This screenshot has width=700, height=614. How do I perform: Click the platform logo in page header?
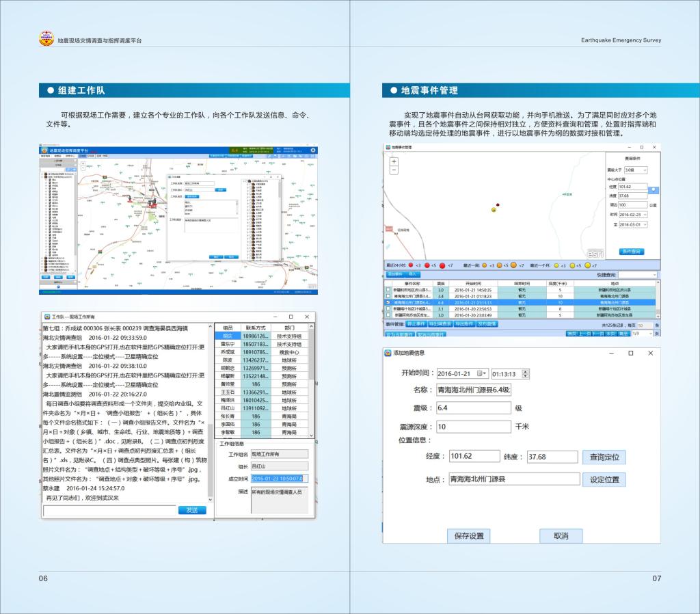46,40
